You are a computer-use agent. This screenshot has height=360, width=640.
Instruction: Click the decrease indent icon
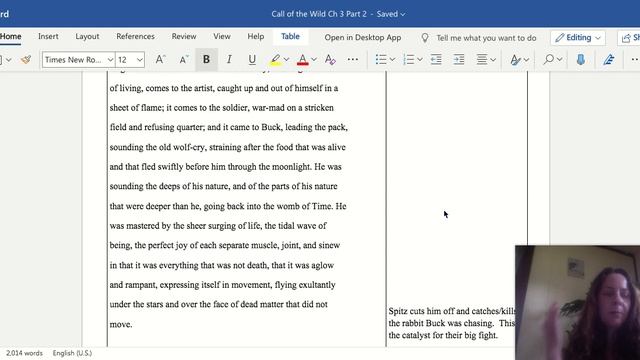(x=436, y=60)
